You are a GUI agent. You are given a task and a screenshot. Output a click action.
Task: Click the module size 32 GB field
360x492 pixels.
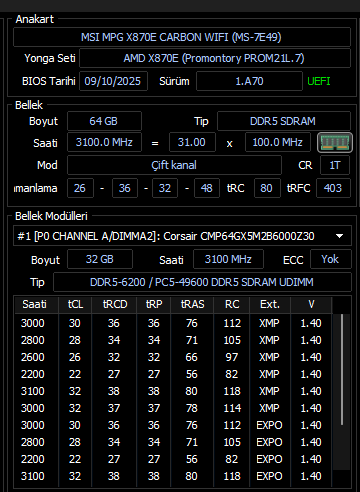100,259
